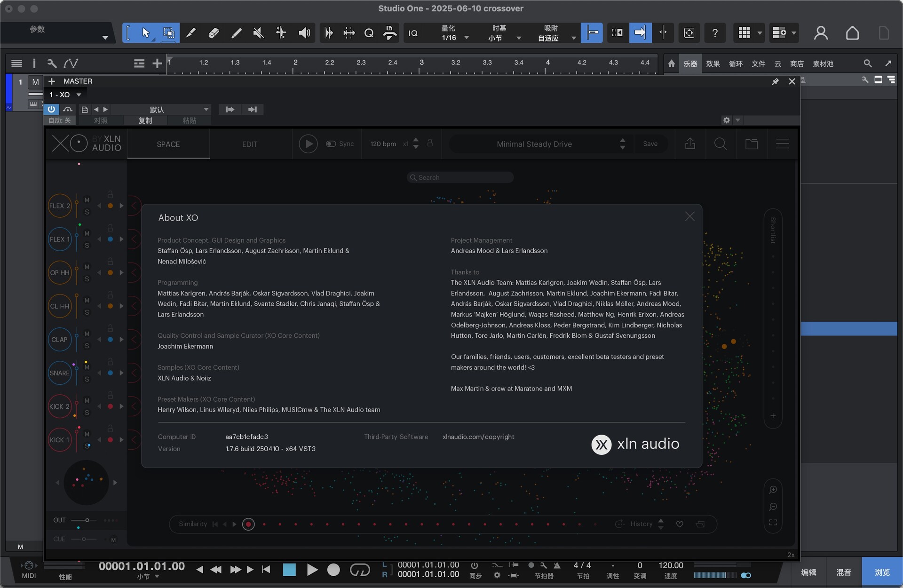
Task: Mute the SNARE channel
Action: [87, 367]
